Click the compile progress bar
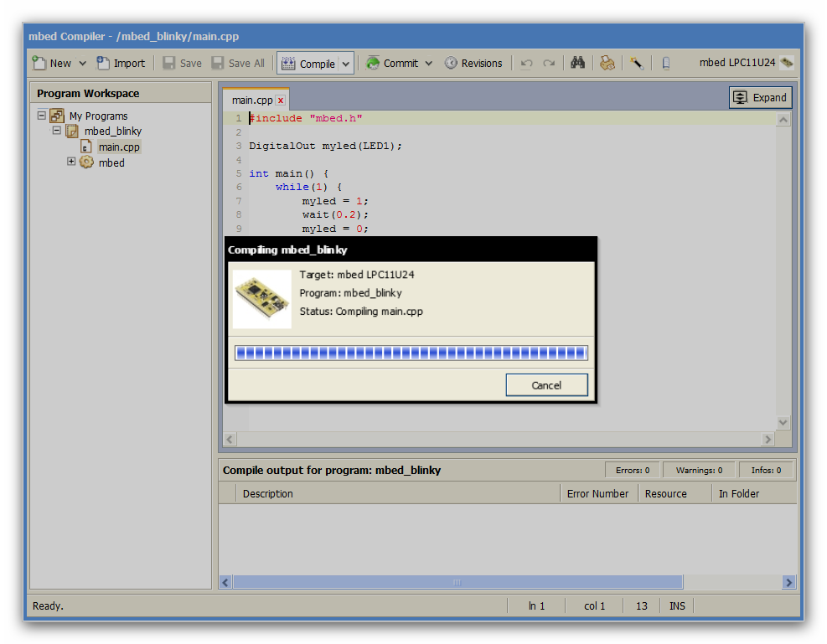This screenshot has height=644, width=827. 411,353
